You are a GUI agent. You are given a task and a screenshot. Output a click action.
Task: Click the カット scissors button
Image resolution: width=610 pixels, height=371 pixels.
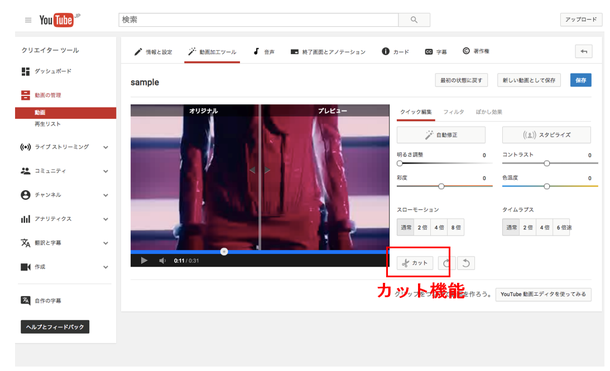pos(415,263)
